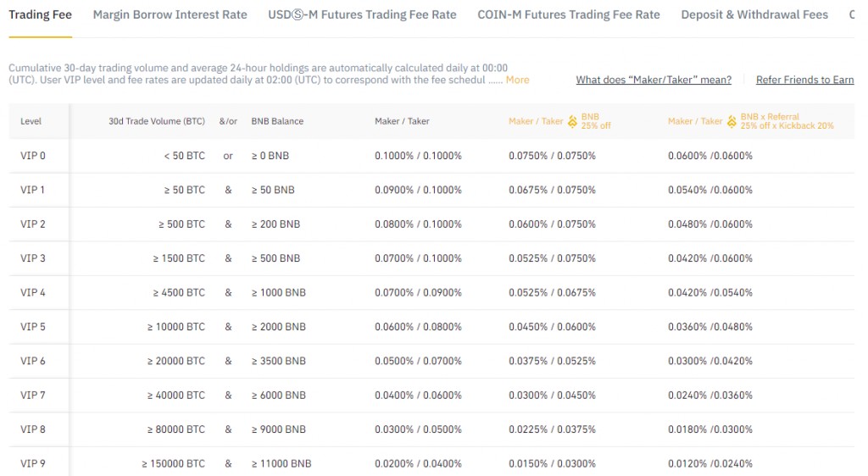Select the VIP 0 level row label

pos(33,156)
